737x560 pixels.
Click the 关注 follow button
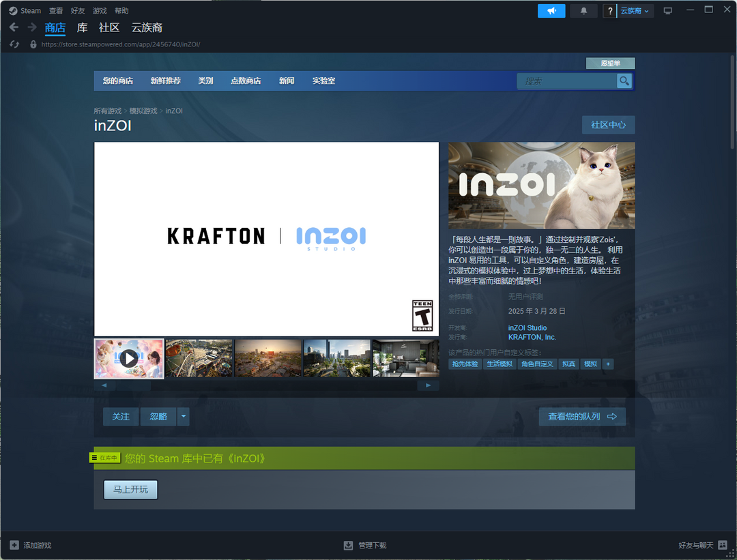point(121,416)
